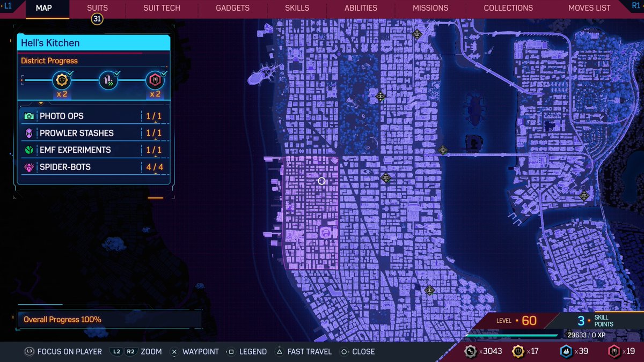Screen dimensions: 644x362
Task: Click the WAYPOINT prompt
Action: point(201,352)
